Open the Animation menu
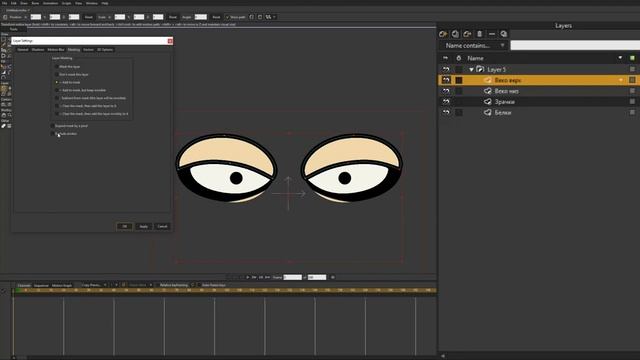640x360 pixels. point(51,3)
